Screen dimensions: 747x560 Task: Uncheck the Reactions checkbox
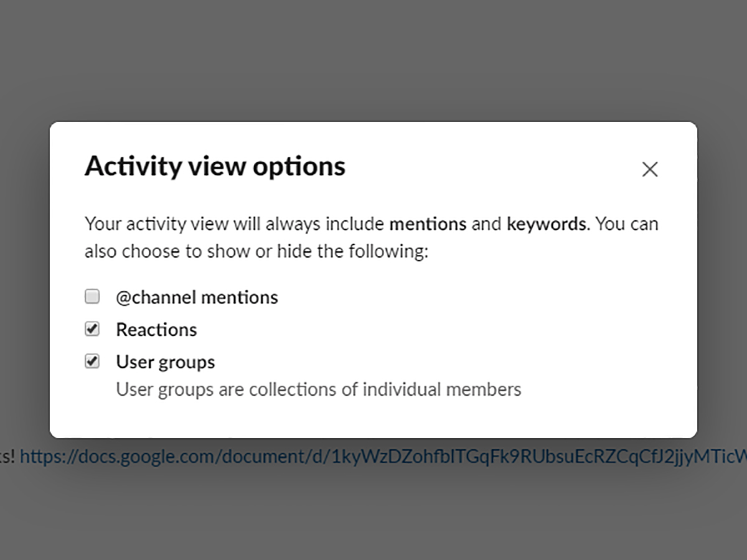[x=92, y=329]
